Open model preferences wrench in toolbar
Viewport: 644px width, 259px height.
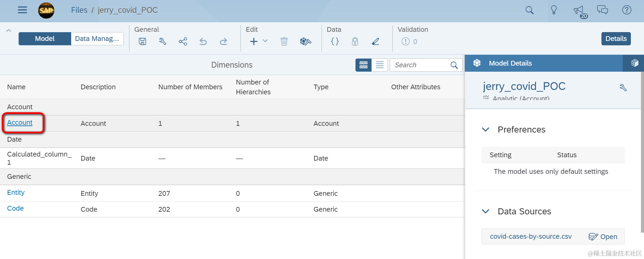(163, 42)
